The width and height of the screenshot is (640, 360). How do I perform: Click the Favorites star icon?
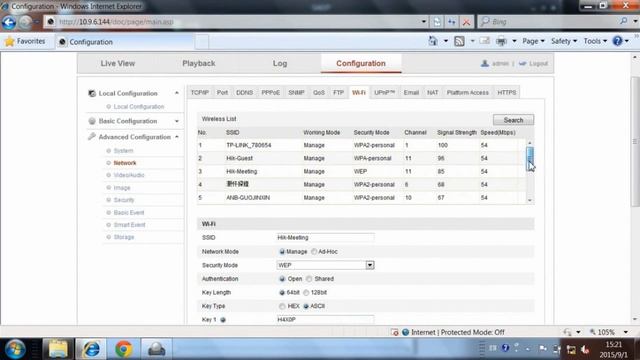coord(10,41)
